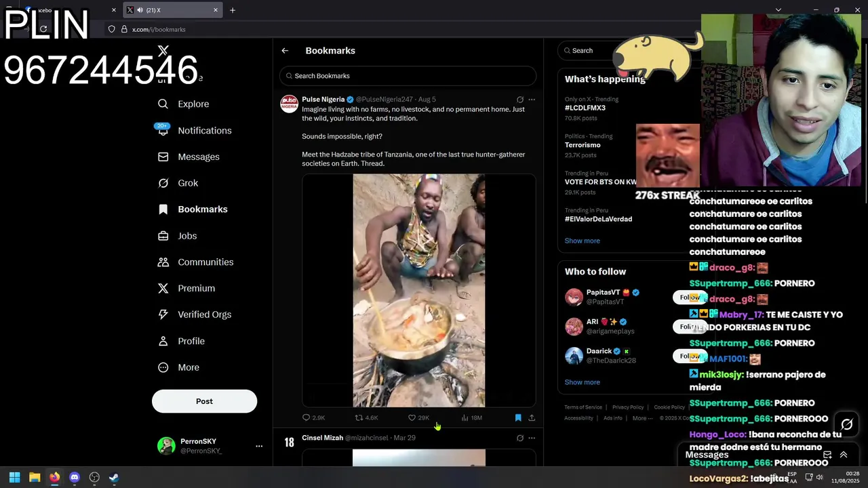Share the Pulse Nigeria post
This screenshot has width=868, height=488.
point(532,418)
